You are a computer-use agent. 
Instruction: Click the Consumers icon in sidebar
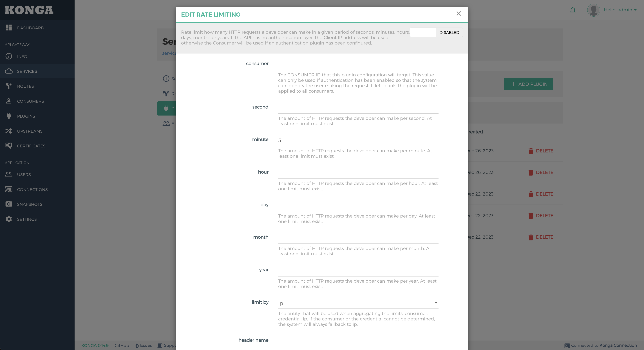coord(9,101)
